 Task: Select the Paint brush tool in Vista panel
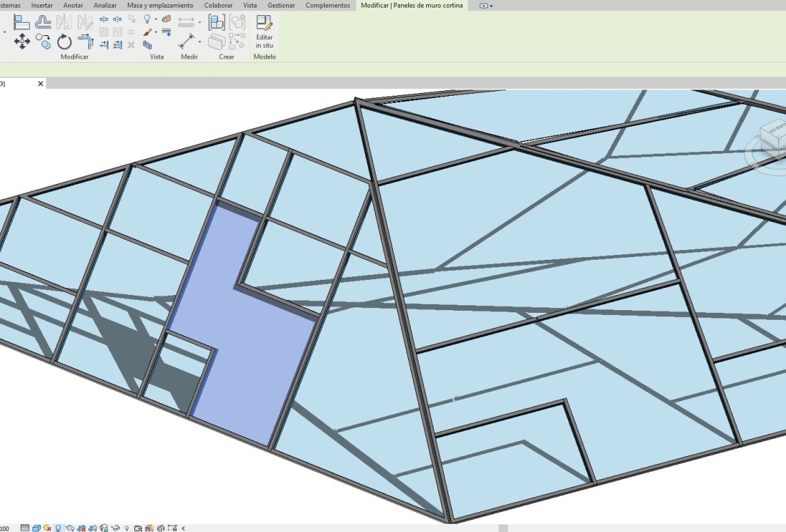[x=148, y=32]
